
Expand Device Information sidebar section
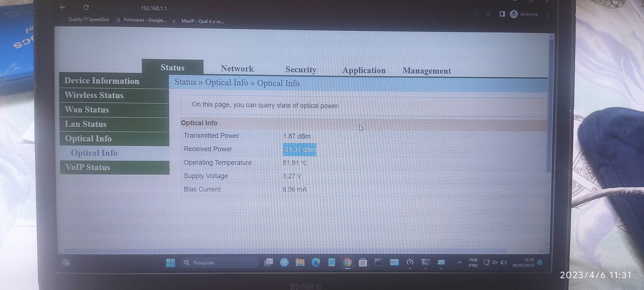[x=102, y=81]
